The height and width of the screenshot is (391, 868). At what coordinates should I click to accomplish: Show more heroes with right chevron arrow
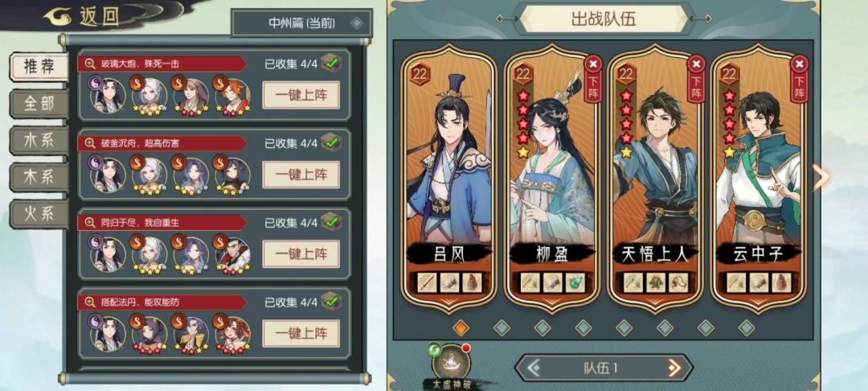tap(821, 179)
